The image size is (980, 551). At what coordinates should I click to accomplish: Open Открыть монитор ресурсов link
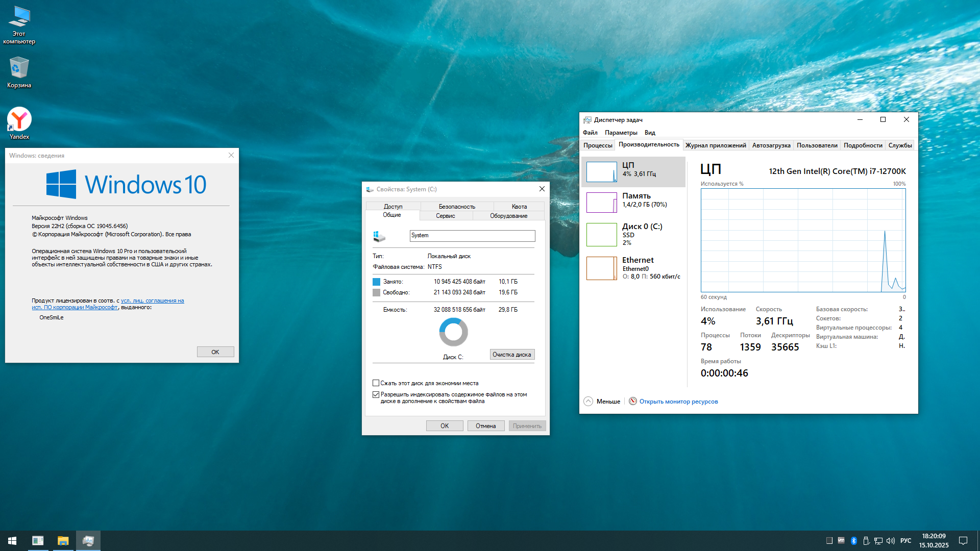coord(678,402)
